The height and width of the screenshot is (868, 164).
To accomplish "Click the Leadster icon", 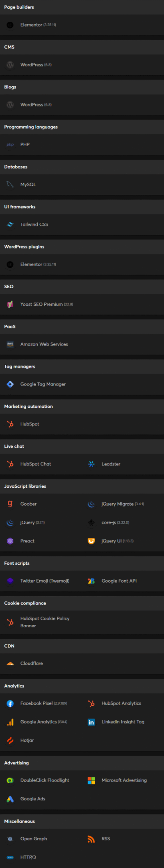I will (91, 464).
